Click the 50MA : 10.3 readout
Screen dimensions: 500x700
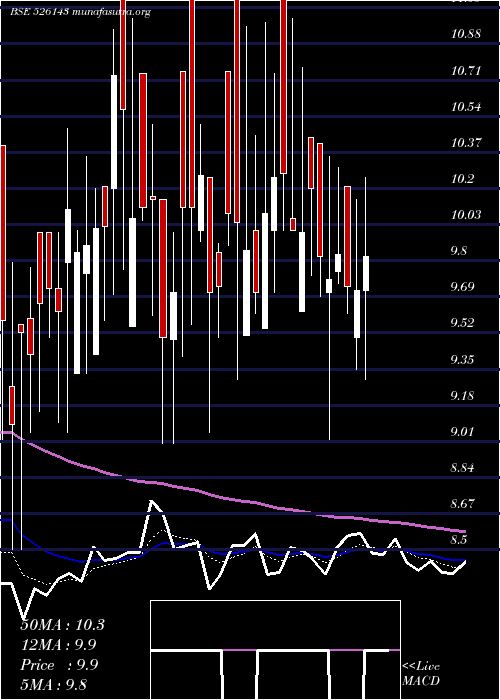(x=62, y=625)
